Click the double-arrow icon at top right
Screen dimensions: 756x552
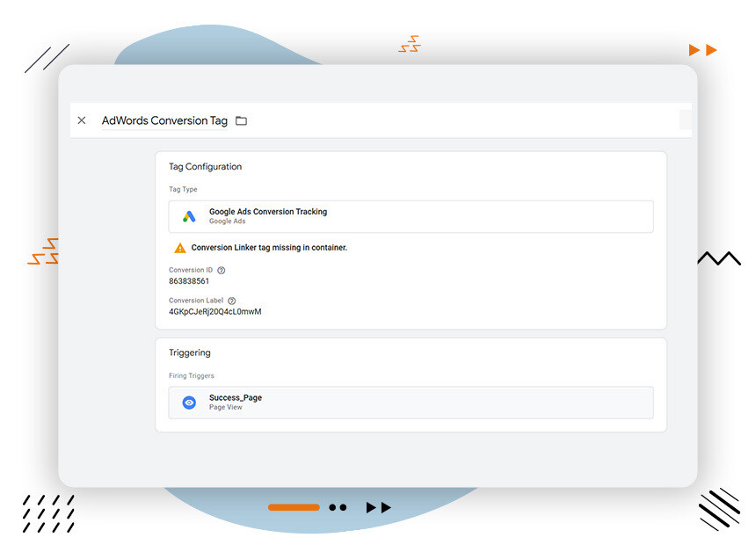coord(701,49)
